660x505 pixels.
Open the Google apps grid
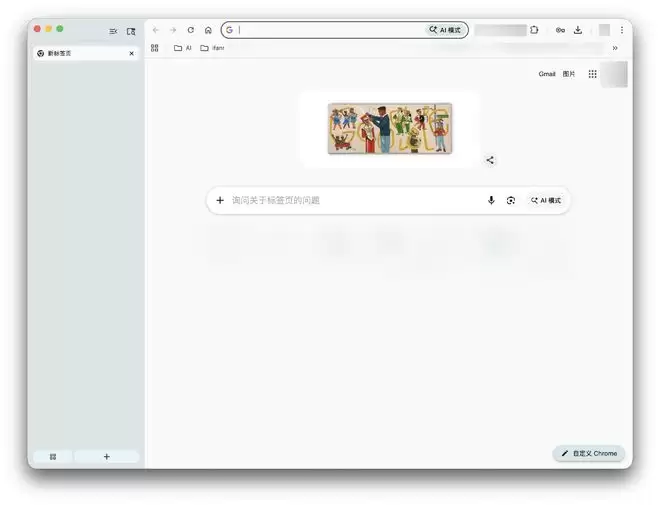click(593, 74)
